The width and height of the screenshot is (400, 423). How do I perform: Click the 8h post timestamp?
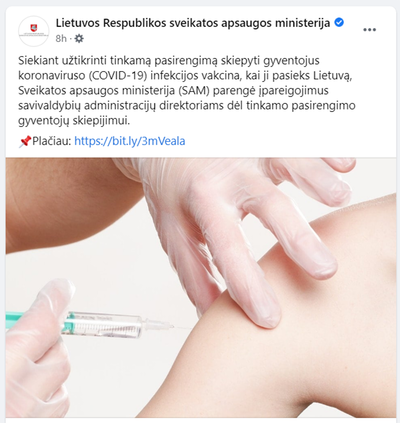click(61, 39)
